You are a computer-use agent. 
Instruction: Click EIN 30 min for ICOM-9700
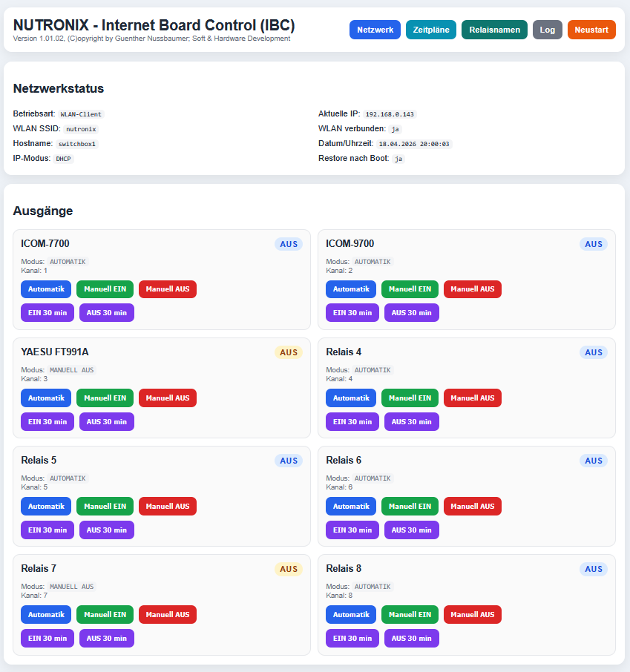pos(352,313)
